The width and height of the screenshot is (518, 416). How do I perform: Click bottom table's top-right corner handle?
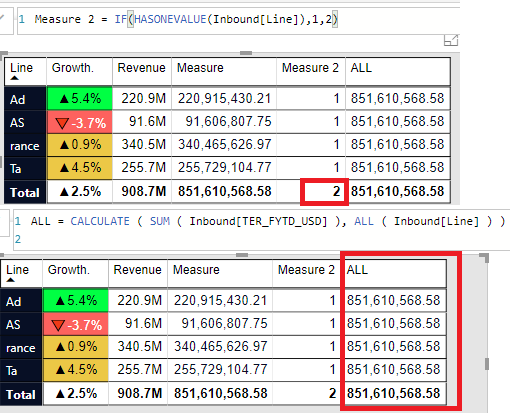(485, 257)
